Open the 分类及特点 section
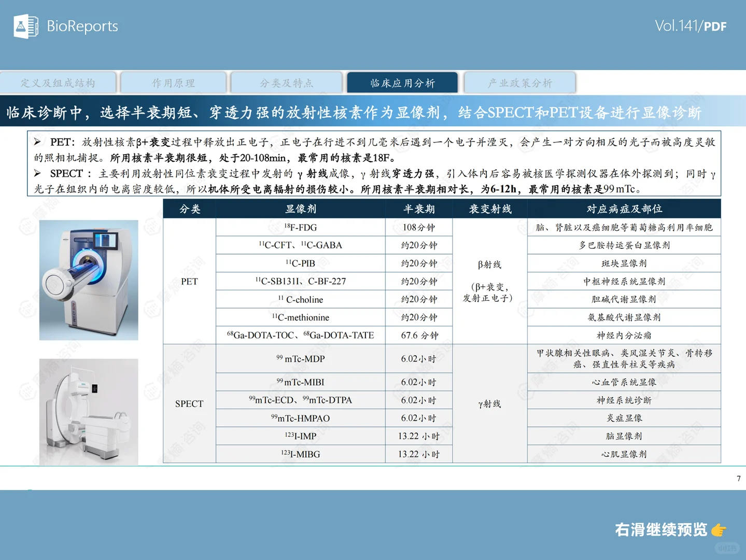Viewport: 746px width, 560px height. (x=288, y=82)
